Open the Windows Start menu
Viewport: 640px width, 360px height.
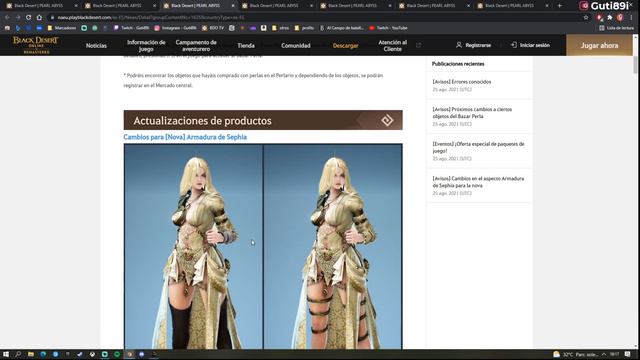tap(6, 354)
